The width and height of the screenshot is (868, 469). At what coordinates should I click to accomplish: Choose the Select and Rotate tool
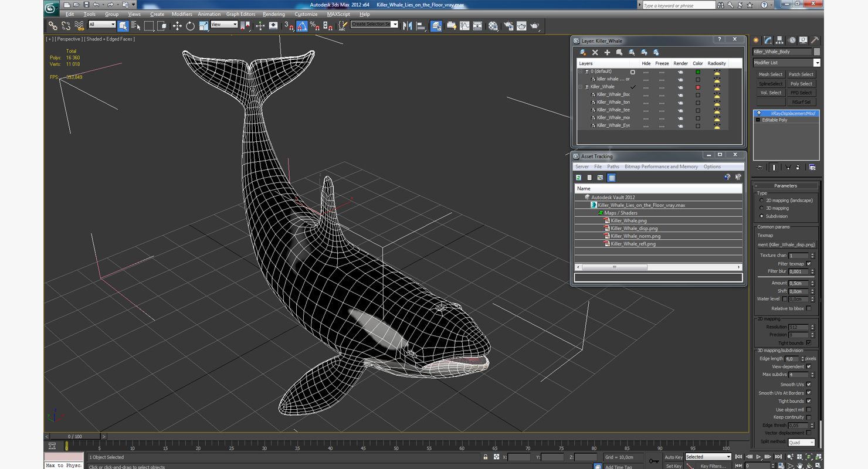[x=190, y=26]
